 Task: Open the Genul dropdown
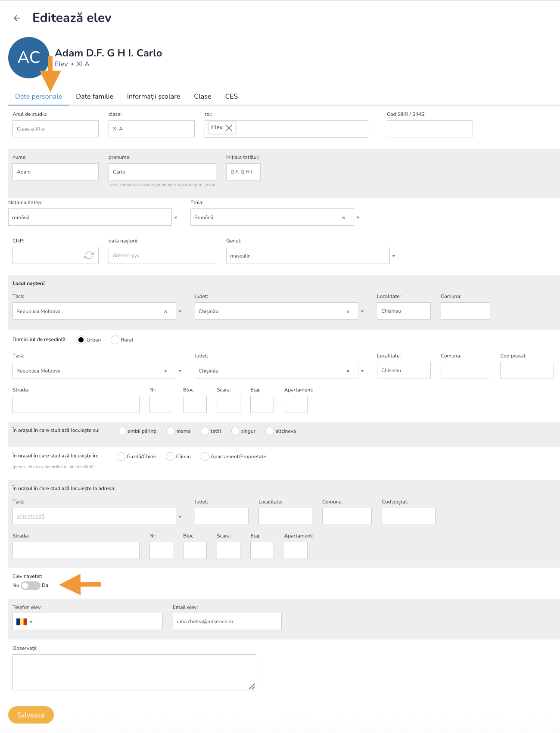pyautogui.click(x=393, y=256)
